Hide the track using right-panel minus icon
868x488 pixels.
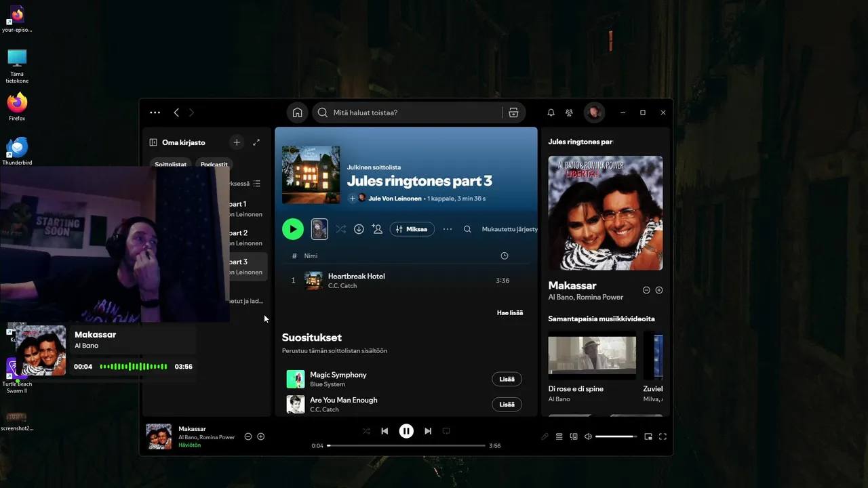pos(646,290)
